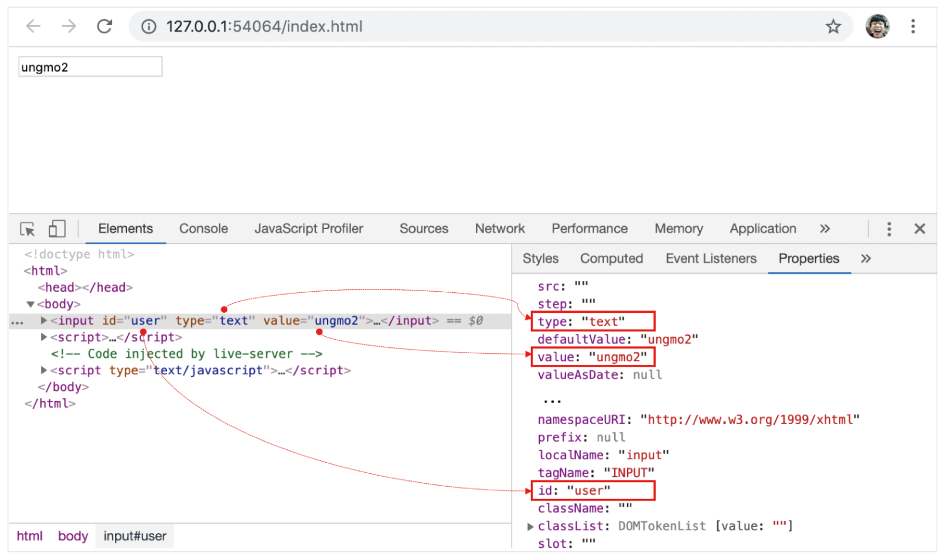950x560 pixels.
Task: Close the DevTools panel
Action: [x=920, y=229]
